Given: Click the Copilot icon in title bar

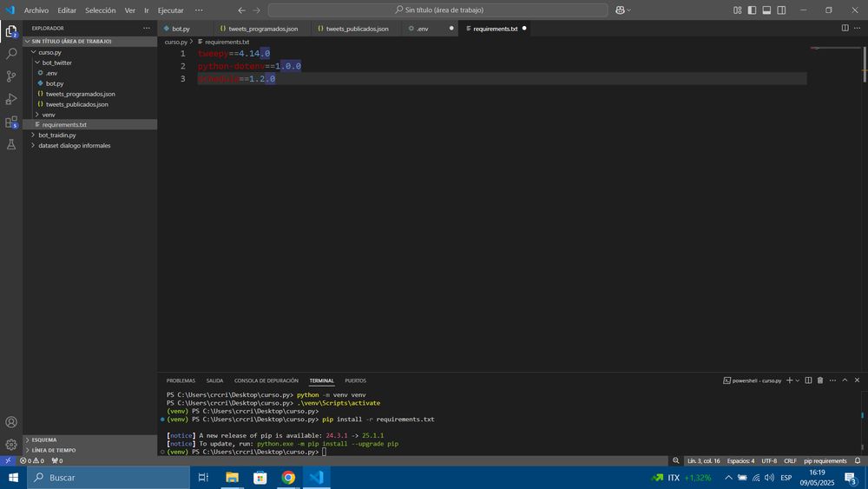Looking at the screenshot, I should tap(620, 10).
